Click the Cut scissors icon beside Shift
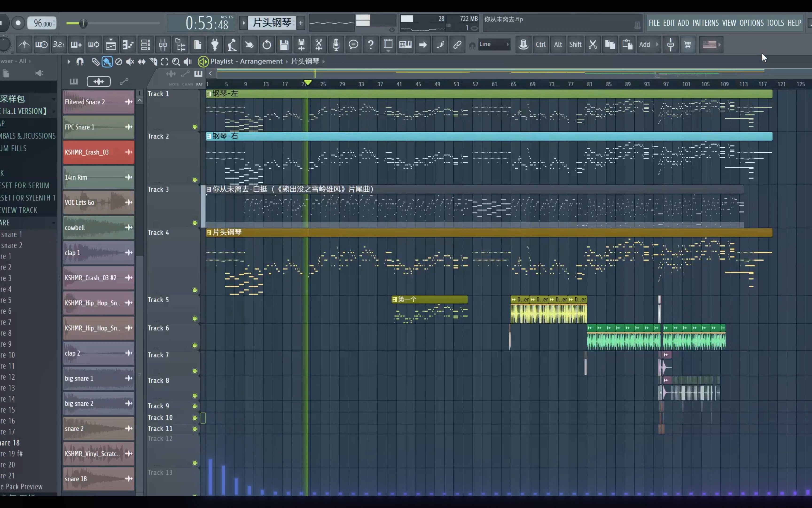 (x=593, y=44)
